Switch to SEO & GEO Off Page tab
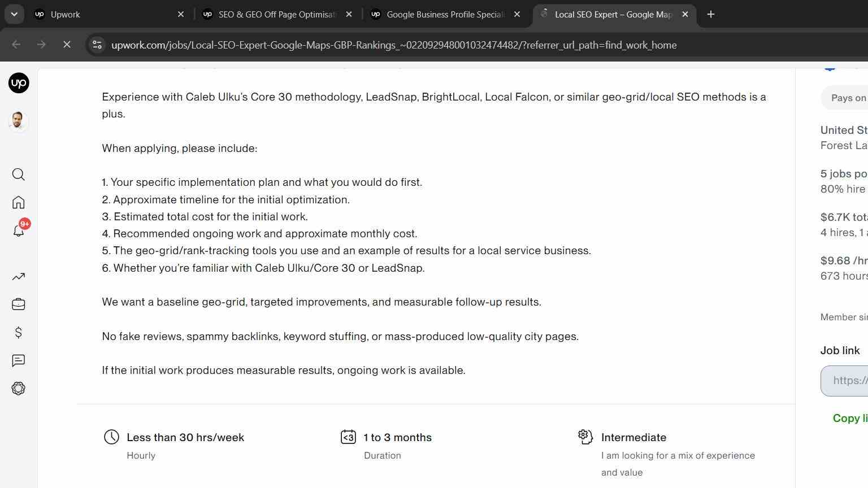 pos(277,14)
